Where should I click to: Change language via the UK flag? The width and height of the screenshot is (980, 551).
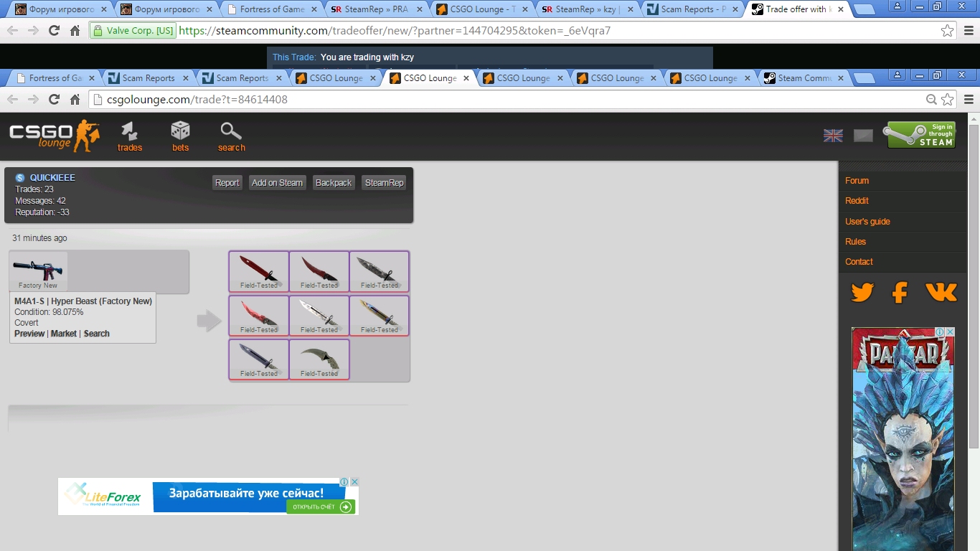(833, 136)
